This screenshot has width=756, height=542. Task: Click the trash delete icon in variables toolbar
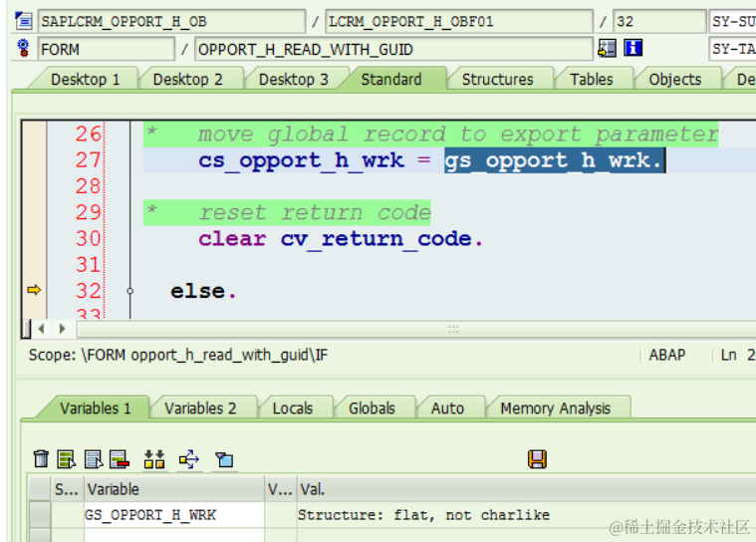point(41,458)
